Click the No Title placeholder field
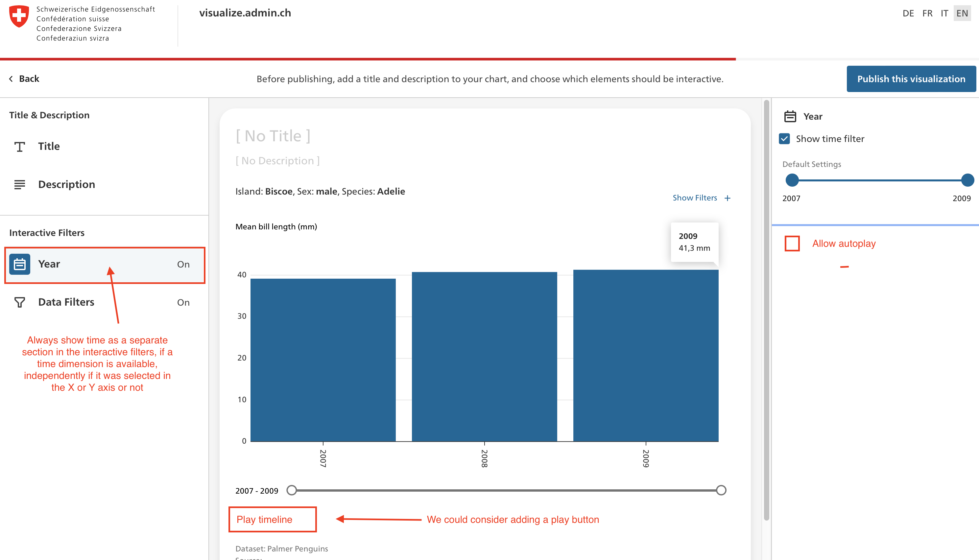 click(273, 135)
